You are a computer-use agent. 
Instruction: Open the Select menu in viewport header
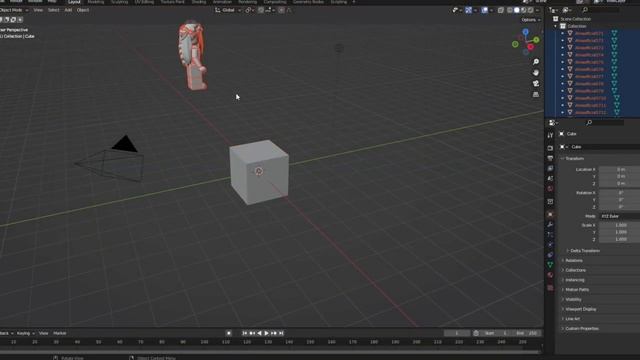click(53, 10)
